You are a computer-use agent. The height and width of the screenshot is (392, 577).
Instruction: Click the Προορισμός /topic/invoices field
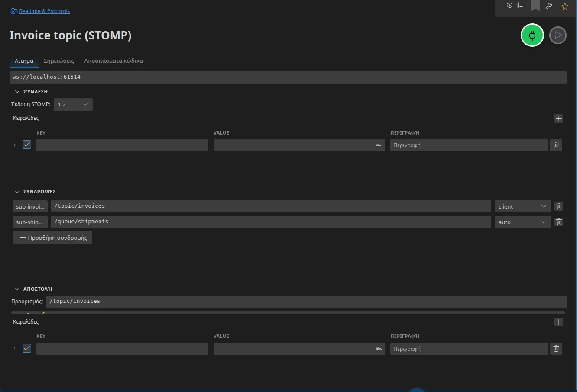[x=306, y=301]
